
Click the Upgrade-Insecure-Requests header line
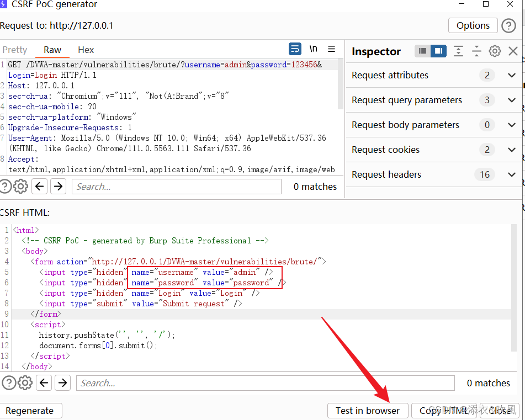(70, 127)
